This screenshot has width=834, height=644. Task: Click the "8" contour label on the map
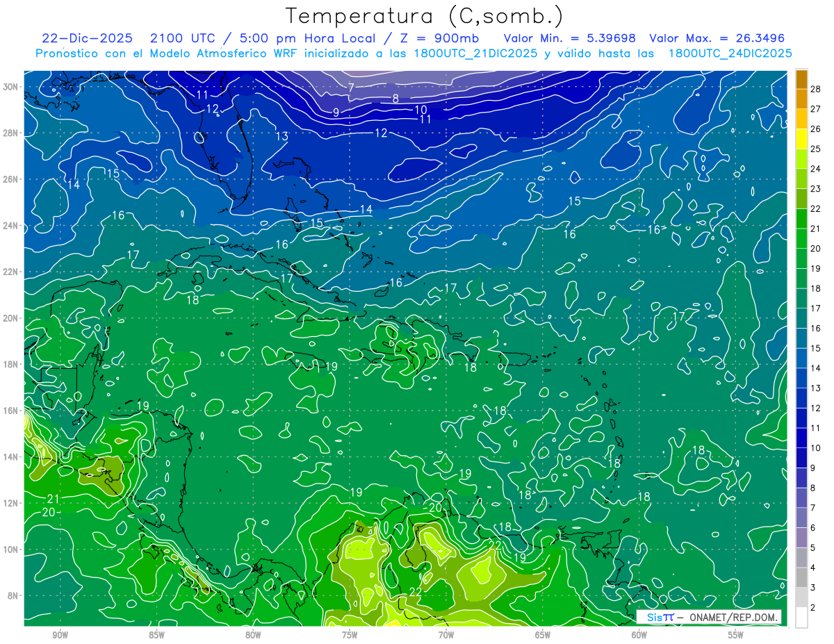tap(395, 99)
